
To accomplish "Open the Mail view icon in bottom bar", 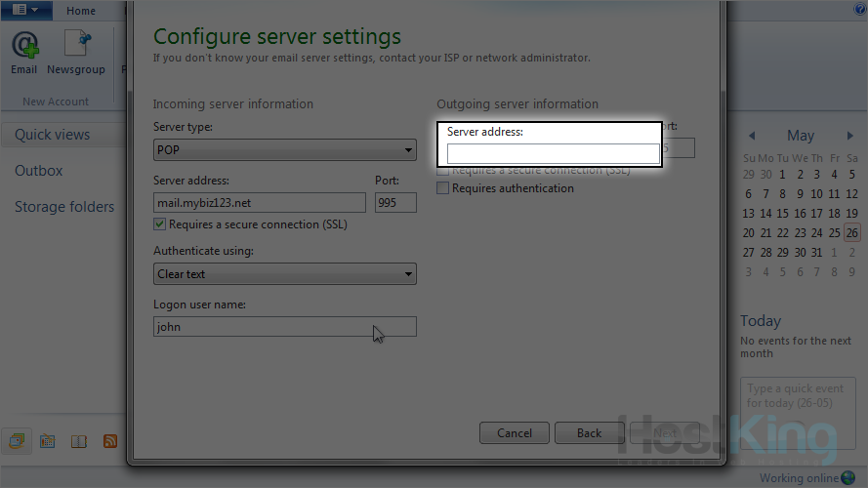I will coord(17,441).
